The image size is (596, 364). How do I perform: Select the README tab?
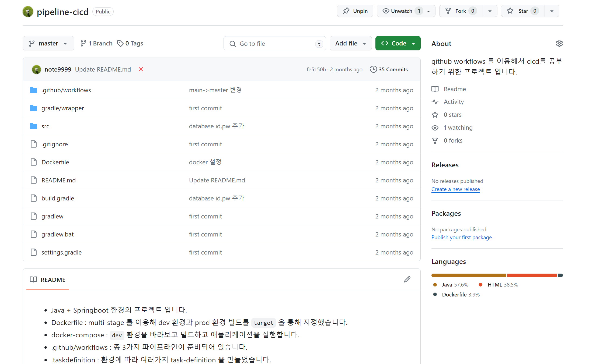click(48, 280)
